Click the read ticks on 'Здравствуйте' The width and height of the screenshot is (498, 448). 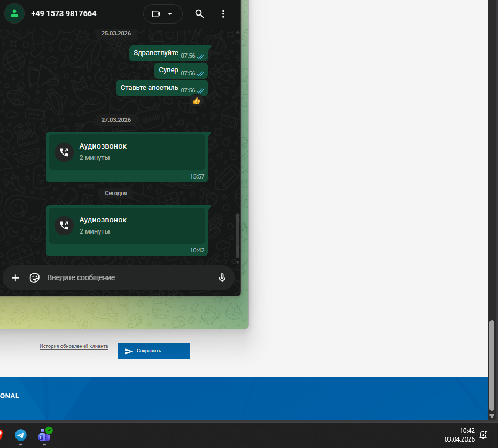tap(201, 56)
